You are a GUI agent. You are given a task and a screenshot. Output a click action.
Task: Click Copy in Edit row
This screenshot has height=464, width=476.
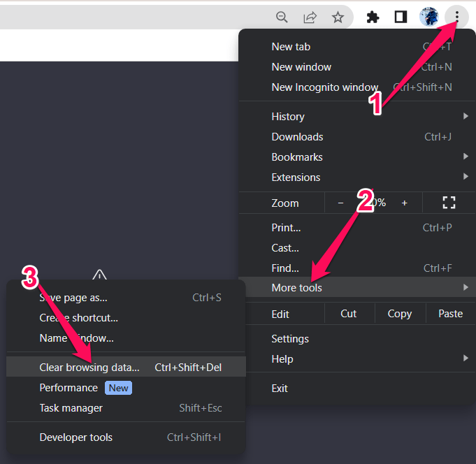[x=400, y=314]
